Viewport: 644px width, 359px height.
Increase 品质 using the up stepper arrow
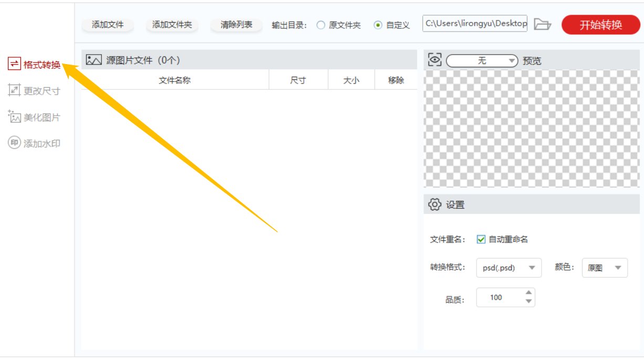[529, 294]
